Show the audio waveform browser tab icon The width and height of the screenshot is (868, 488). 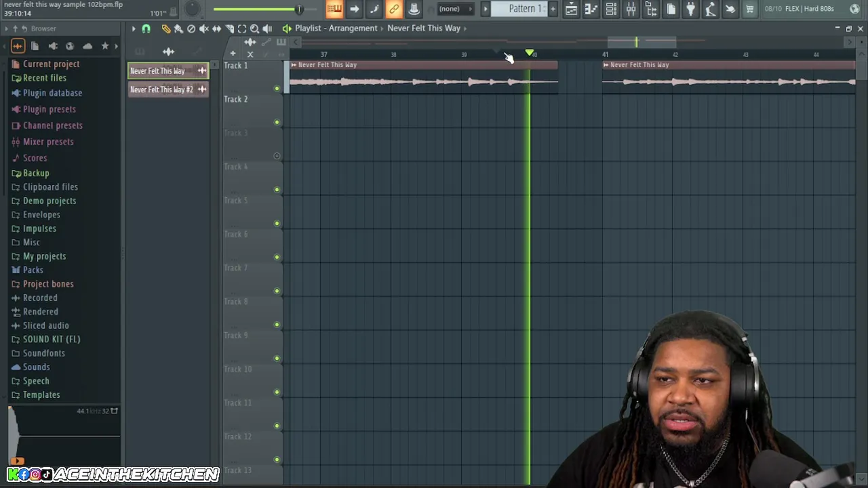click(18, 46)
